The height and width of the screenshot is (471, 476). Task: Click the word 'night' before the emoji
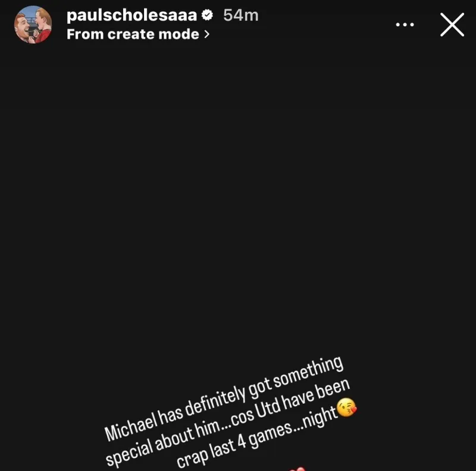tap(319, 419)
